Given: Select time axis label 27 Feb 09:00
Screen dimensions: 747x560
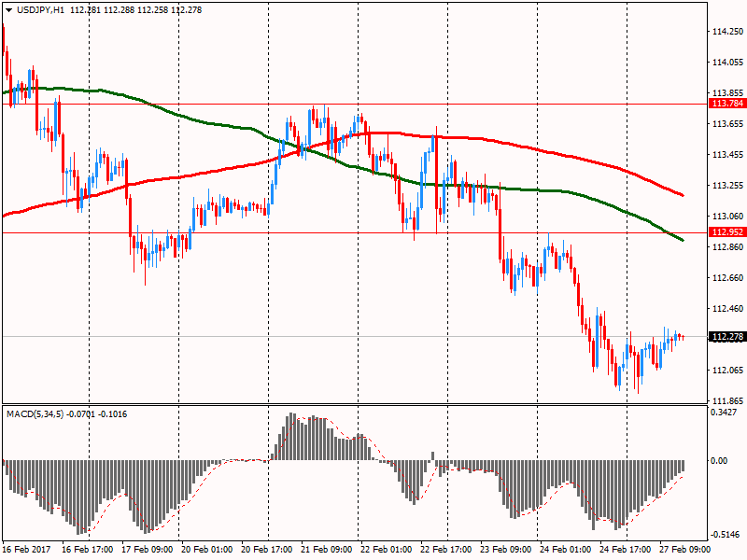Looking at the screenshot, I should pyautogui.click(x=685, y=549).
